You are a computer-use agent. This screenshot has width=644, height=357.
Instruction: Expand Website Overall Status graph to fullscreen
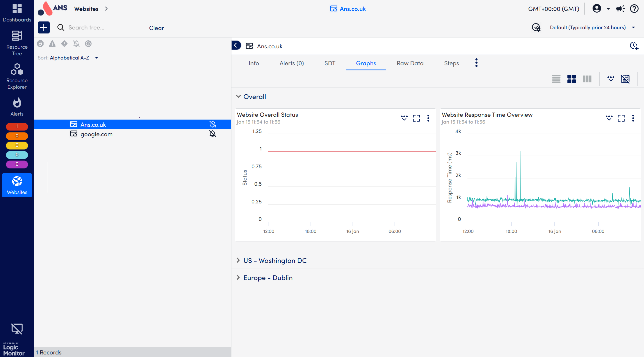416,118
